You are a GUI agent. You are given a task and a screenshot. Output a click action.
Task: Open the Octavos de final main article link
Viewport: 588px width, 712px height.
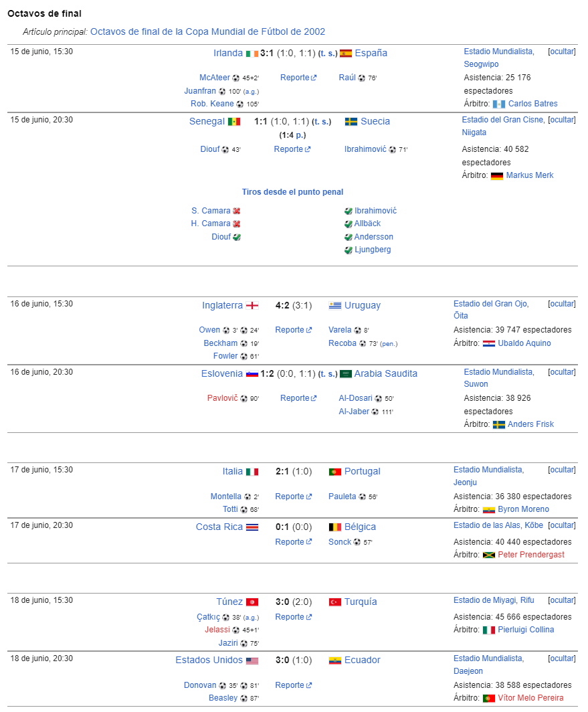pos(207,32)
